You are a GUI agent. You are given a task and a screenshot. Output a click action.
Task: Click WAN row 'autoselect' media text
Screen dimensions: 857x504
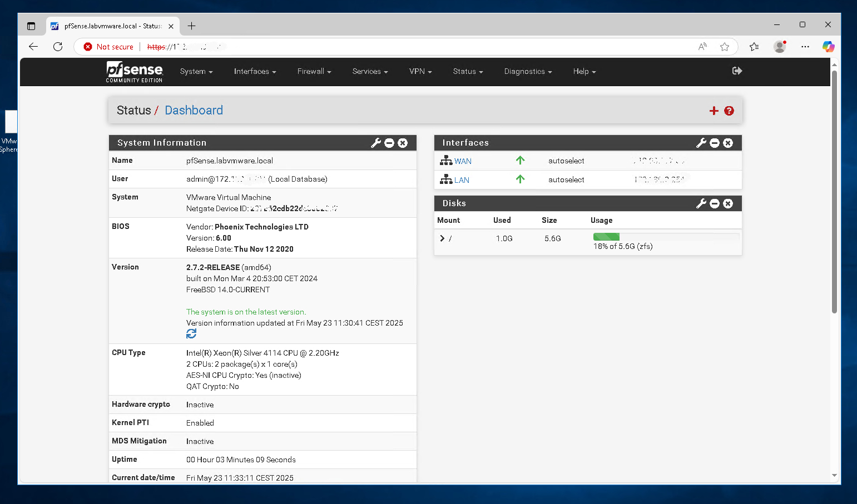point(566,161)
